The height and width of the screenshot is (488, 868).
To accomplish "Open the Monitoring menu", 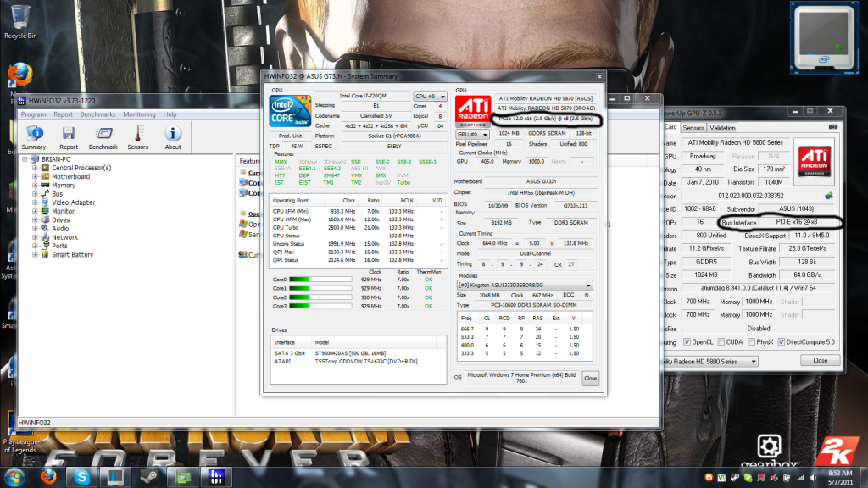I will (x=139, y=114).
